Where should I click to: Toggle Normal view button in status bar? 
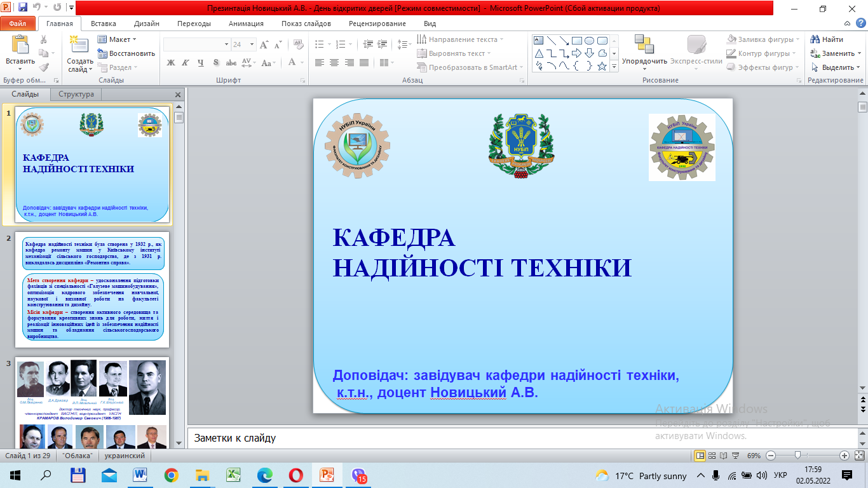coord(700,456)
